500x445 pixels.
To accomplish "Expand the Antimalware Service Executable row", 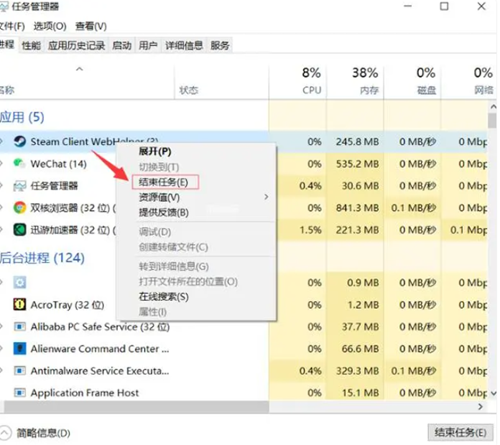I will coord(2,371).
